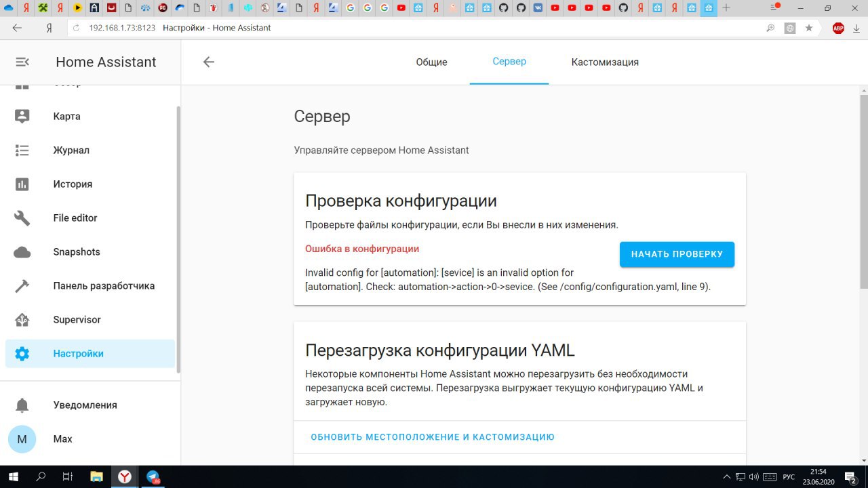Click the browser back arrow
Viewport: 868px width, 488px height.
(17, 28)
